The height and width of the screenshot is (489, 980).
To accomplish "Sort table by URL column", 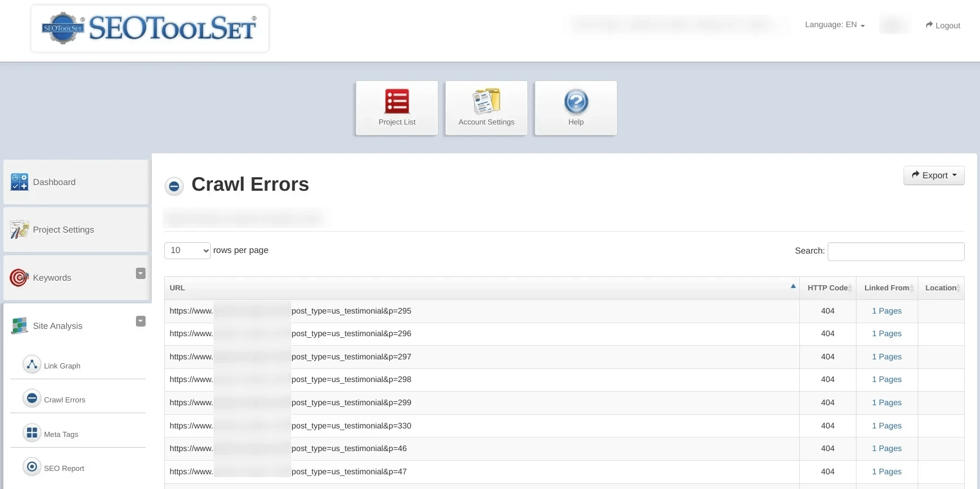I will [x=482, y=288].
